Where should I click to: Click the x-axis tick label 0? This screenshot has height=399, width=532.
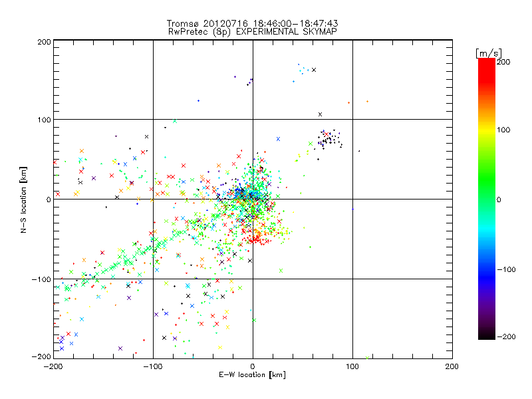(253, 366)
